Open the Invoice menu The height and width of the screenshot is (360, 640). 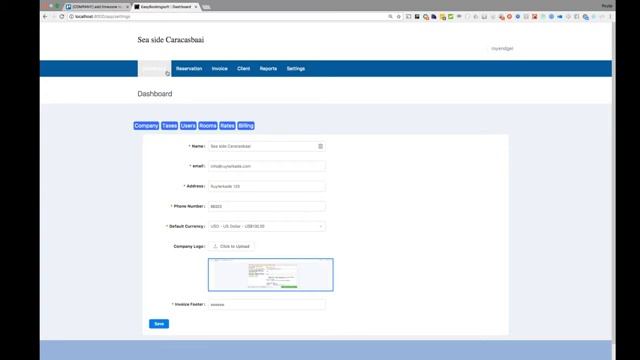(220, 69)
